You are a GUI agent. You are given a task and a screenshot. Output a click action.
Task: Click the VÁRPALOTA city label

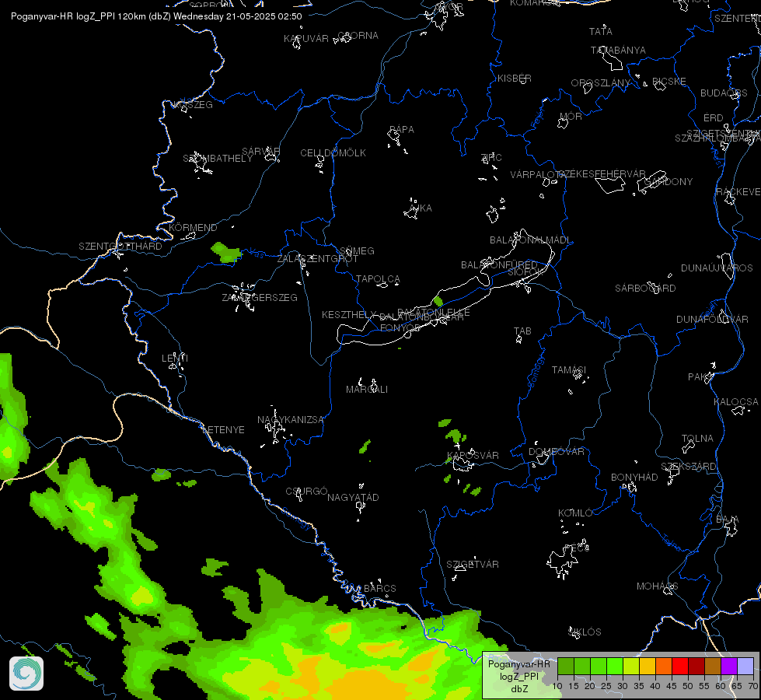point(537,175)
